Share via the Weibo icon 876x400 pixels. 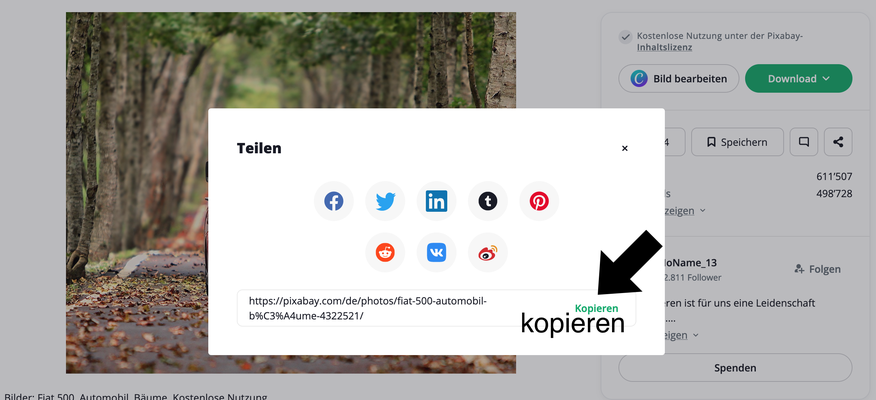pos(488,253)
